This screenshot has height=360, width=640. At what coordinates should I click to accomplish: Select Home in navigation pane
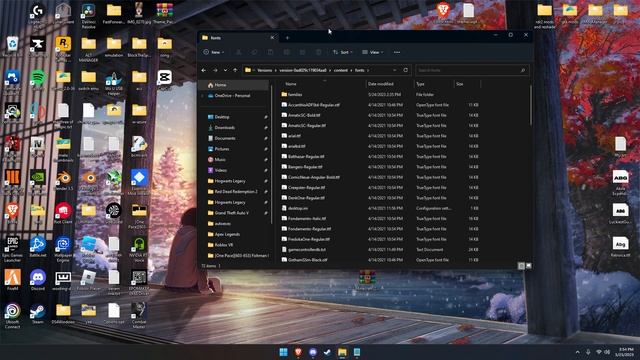click(x=234, y=85)
